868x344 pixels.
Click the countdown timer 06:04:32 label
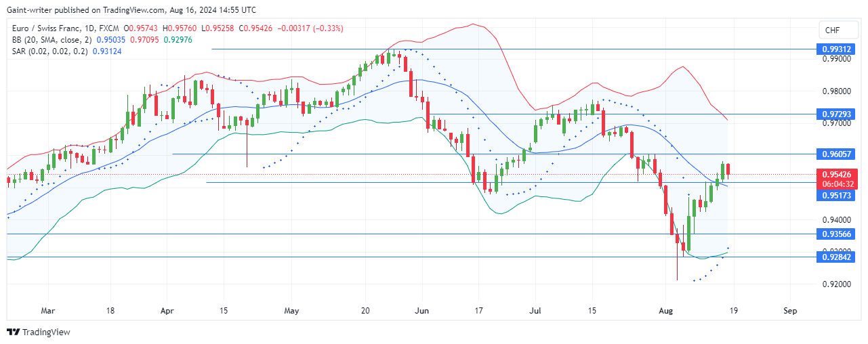point(839,183)
